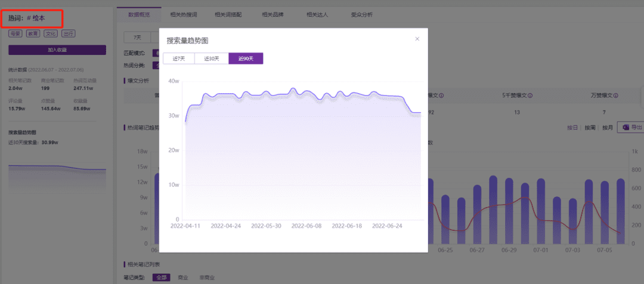Viewport: 644px width, 284px height.
Task: Select 近90天 range in trend popup
Action: pyautogui.click(x=246, y=58)
